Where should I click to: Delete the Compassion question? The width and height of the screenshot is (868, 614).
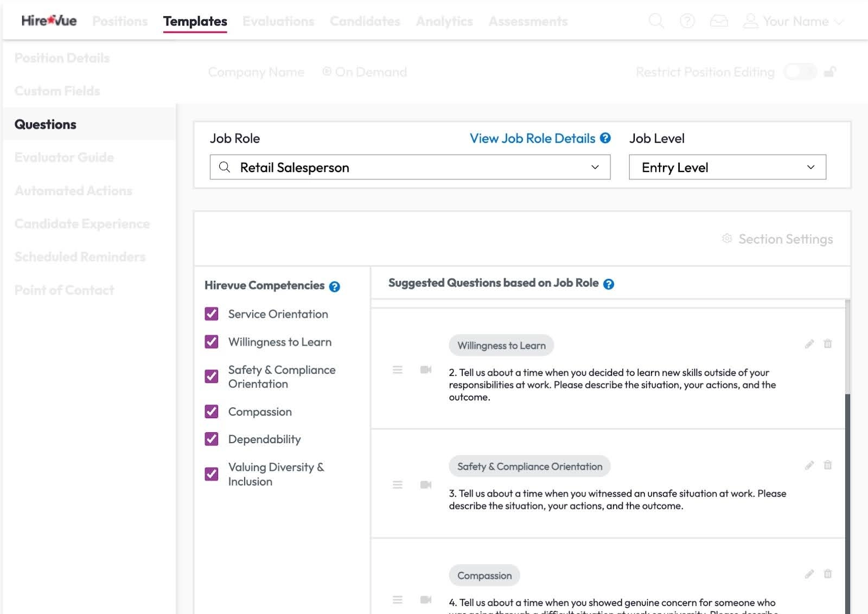(828, 574)
